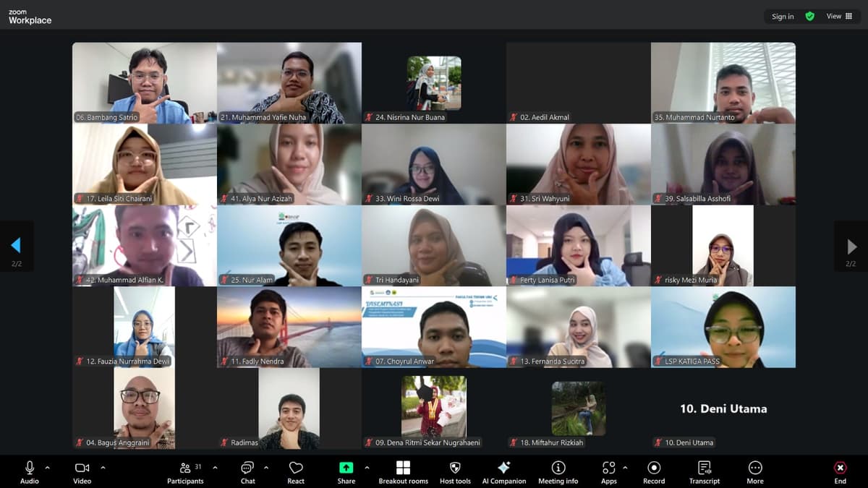The image size is (868, 488).
Task: Show Meeting info icon
Action: tap(558, 468)
